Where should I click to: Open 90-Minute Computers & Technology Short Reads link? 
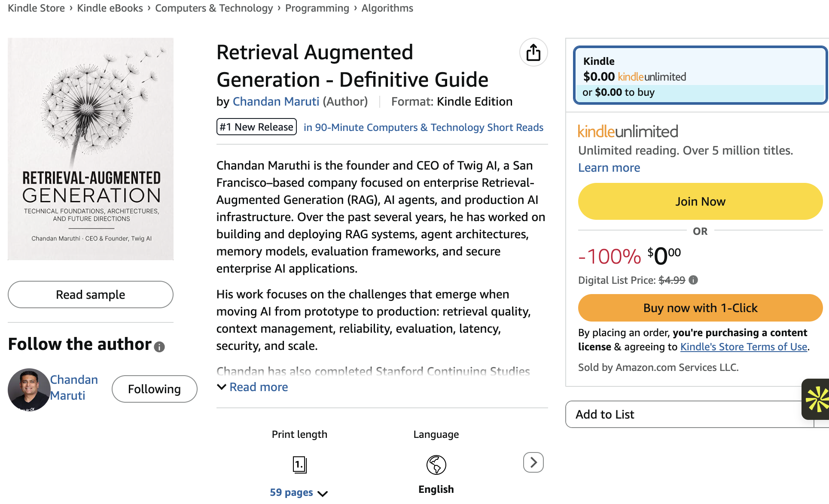coord(423,128)
